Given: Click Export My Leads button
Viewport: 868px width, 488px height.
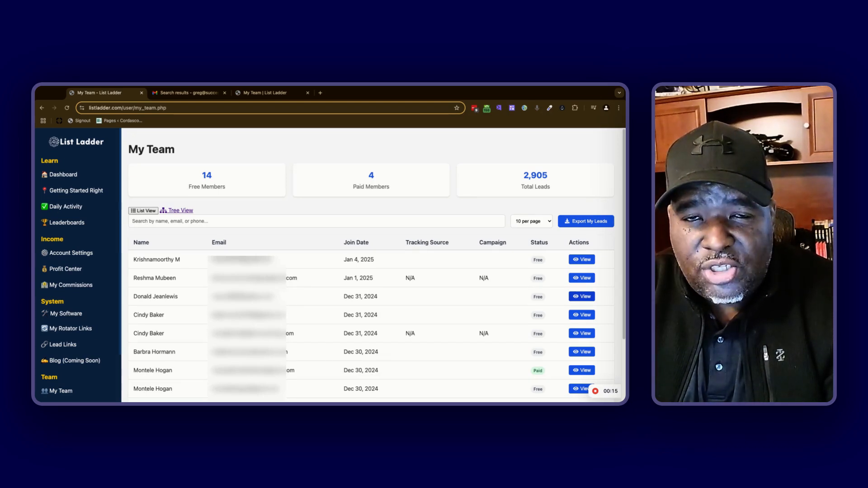Looking at the screenshot, I should click(586, 221).
